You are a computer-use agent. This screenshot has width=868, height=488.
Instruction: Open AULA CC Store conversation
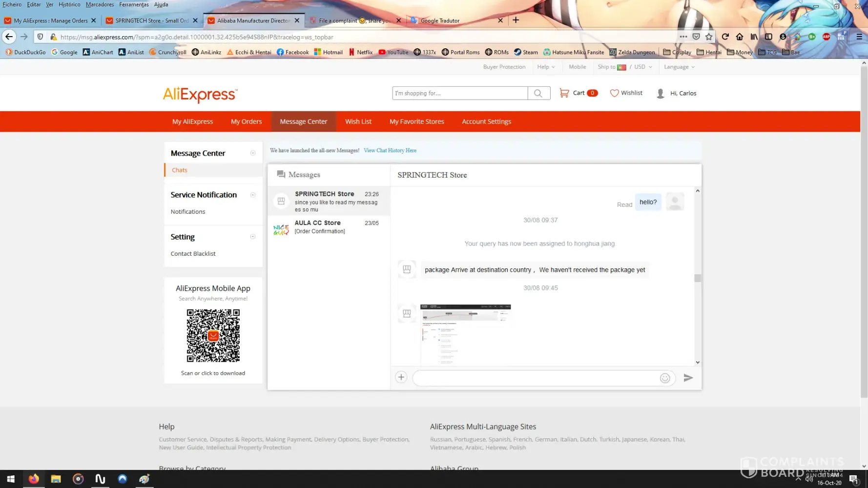[329, 227]
